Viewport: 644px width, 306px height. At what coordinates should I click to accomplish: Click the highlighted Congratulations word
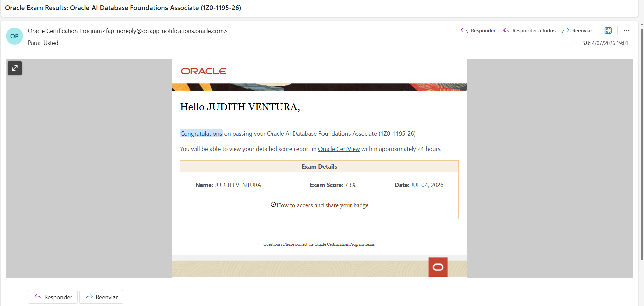pos(201,134)
